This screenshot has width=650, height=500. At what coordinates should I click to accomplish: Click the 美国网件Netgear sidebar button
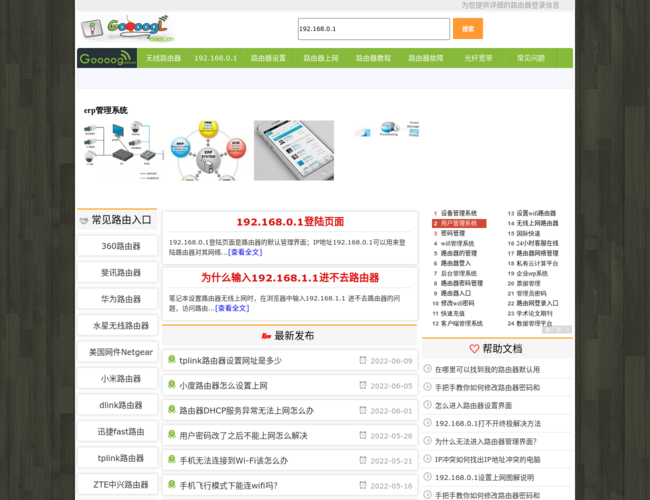pos(117,352)
